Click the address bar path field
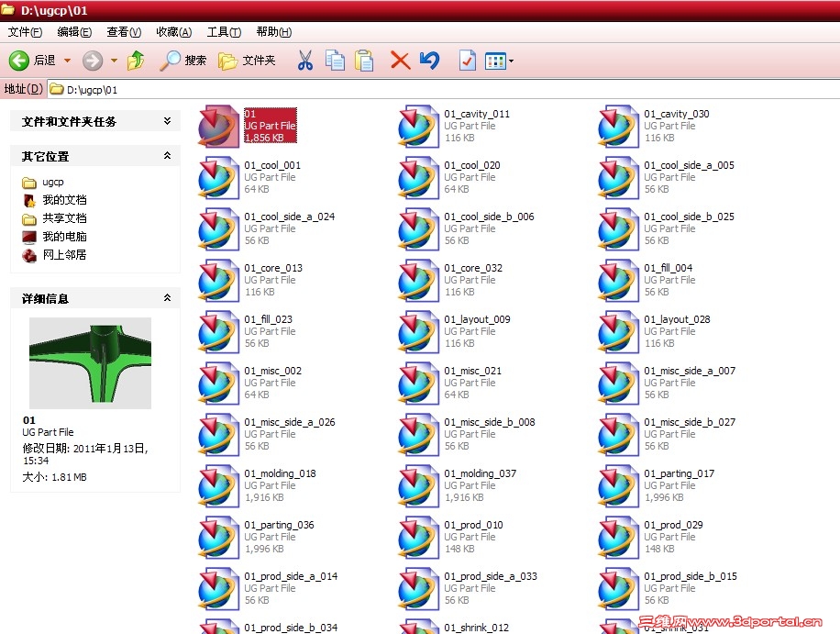This screenshot has height=634, width=840. point(444,90)
